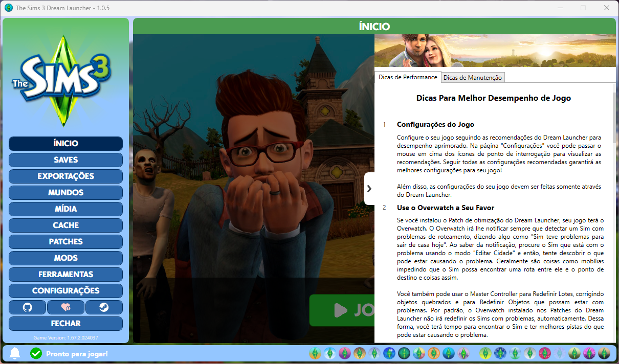Click the green checkmark status icon
This screenshot has height=364, width=619.
click(x=36, y=353)
